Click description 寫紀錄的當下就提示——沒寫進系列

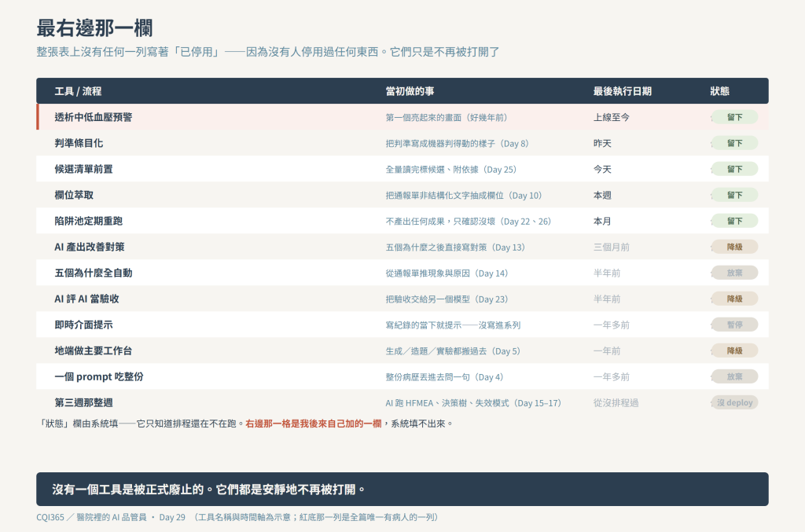(454, 325)
